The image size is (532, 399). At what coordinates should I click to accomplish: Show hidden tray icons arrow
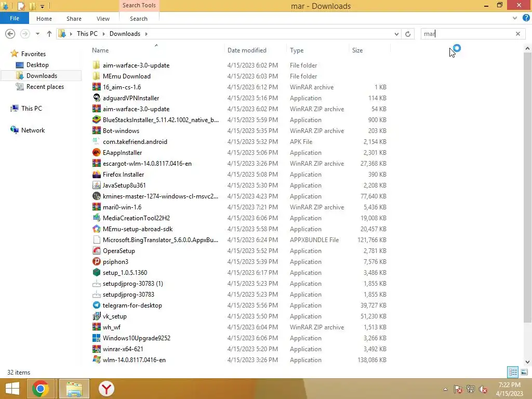tap(445, 389)
